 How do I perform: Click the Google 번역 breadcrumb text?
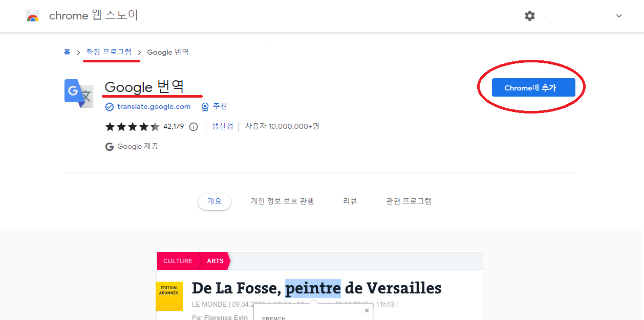click(x=168, y=52)
